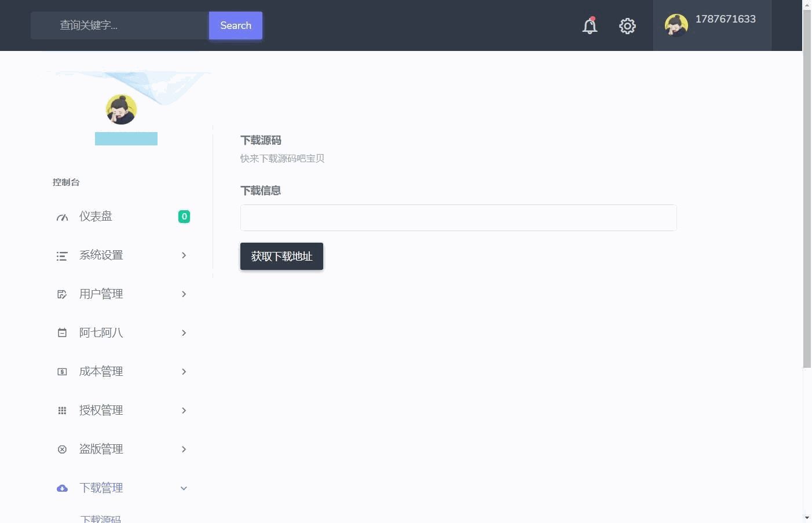Click the notification bell icon
812x523 pixels.
pyautogui.click(x=590, y=26)
